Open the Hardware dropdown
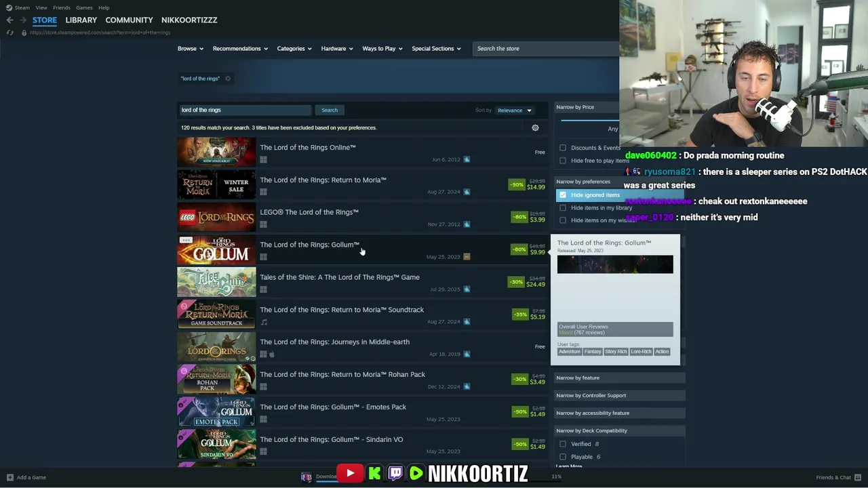Image resolution: width=868 pixels, height=488 pixels. click(337, 49)
